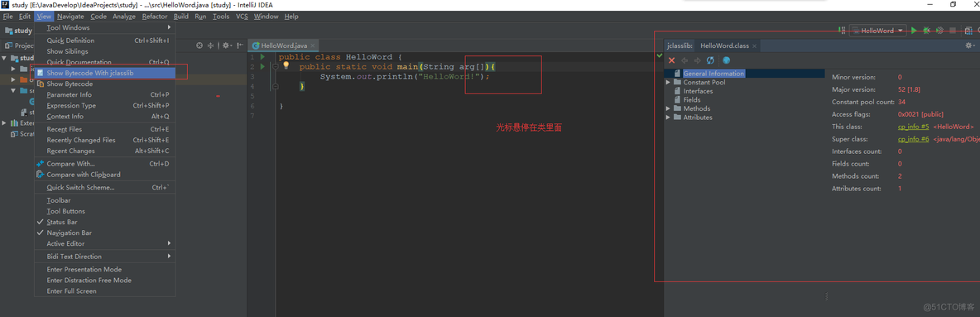
Task: Select Enter Presentation Mode
Action: pos(105,270)
